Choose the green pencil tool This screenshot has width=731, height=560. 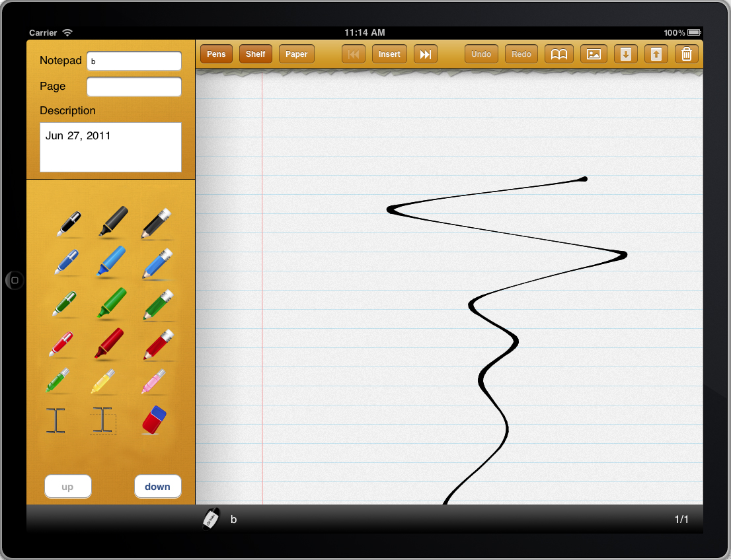coord(157,304)
